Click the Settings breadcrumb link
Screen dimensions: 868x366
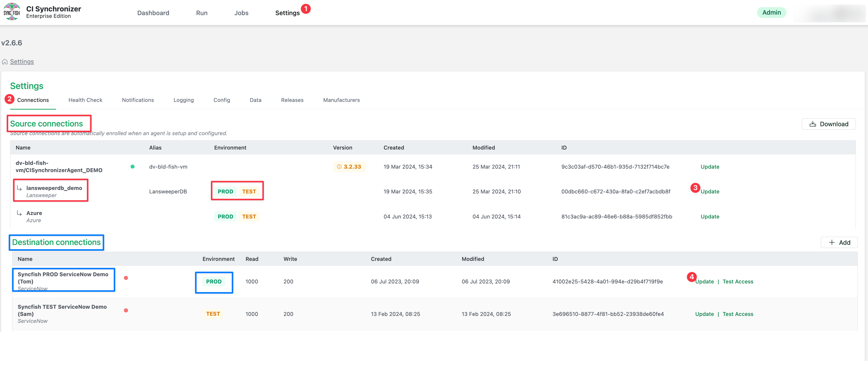click(x=22, y=62)
